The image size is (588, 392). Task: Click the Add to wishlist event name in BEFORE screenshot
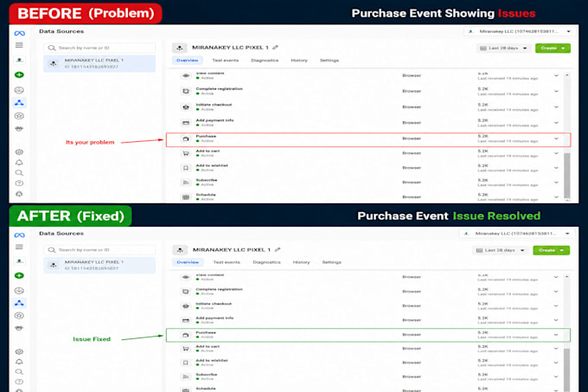coord(212,165)
